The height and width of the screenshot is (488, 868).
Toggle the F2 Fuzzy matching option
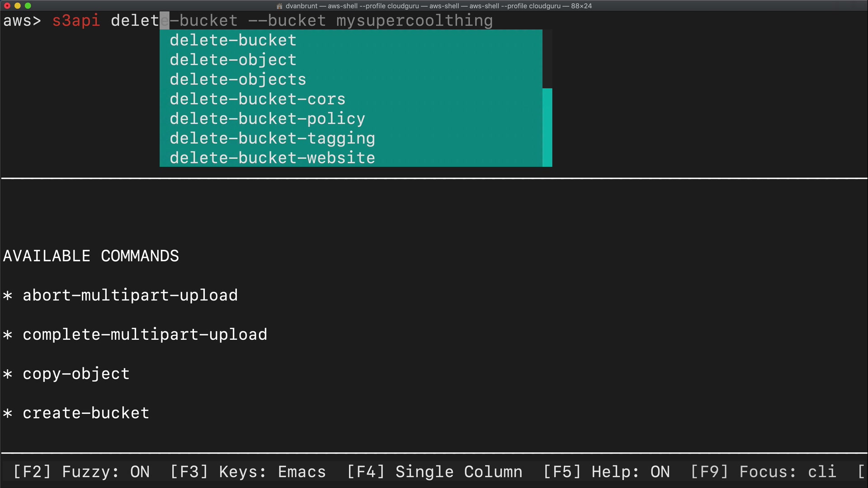tap(81, 472)
